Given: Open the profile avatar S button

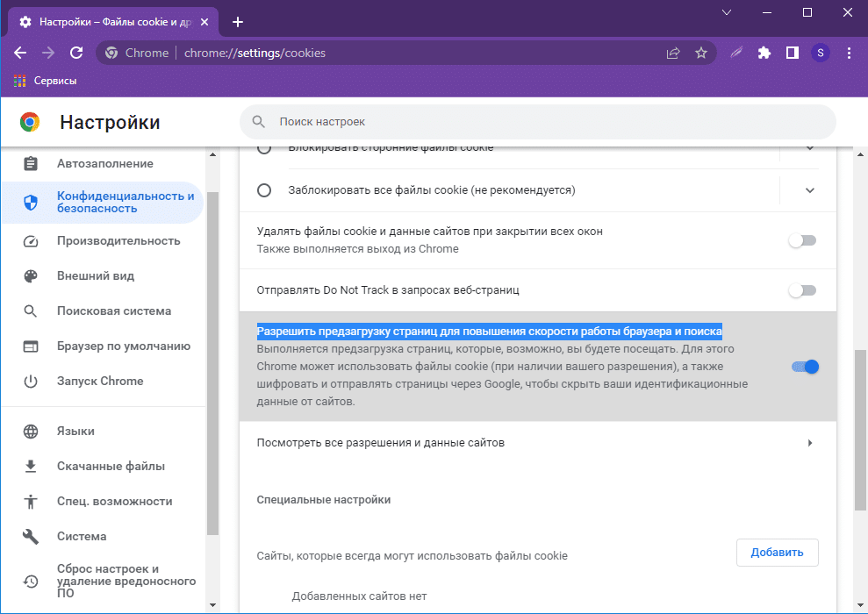Looking at the screenshot, I should click(x=821, y=53).
